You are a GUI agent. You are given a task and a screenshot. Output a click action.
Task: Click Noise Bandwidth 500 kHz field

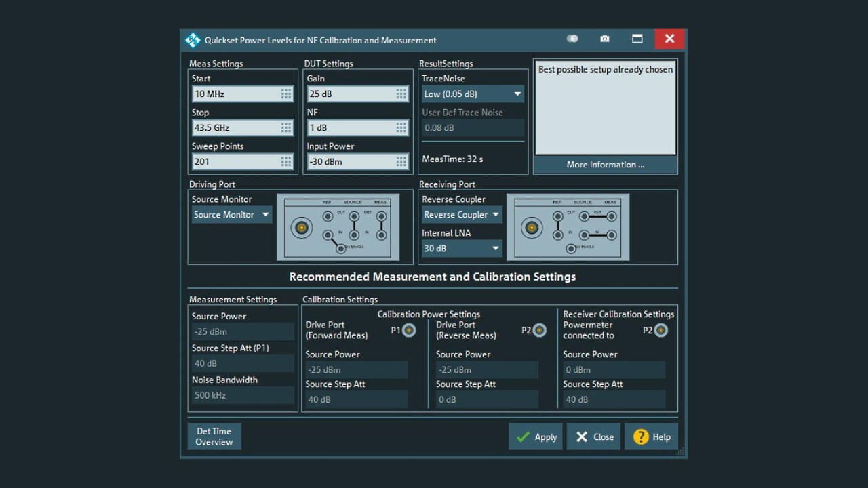click(x=243, y=395)
